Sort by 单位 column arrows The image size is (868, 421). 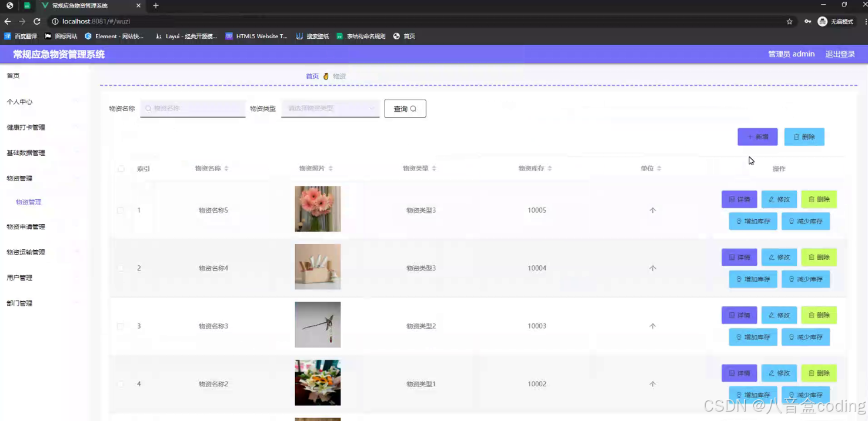point(659,169)
